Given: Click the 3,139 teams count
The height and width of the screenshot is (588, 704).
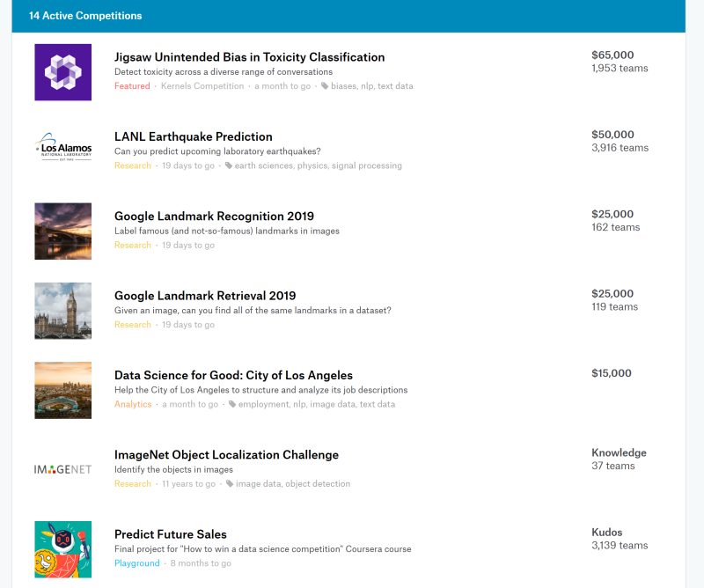Looking at the screenshot, I should point(620,546).
